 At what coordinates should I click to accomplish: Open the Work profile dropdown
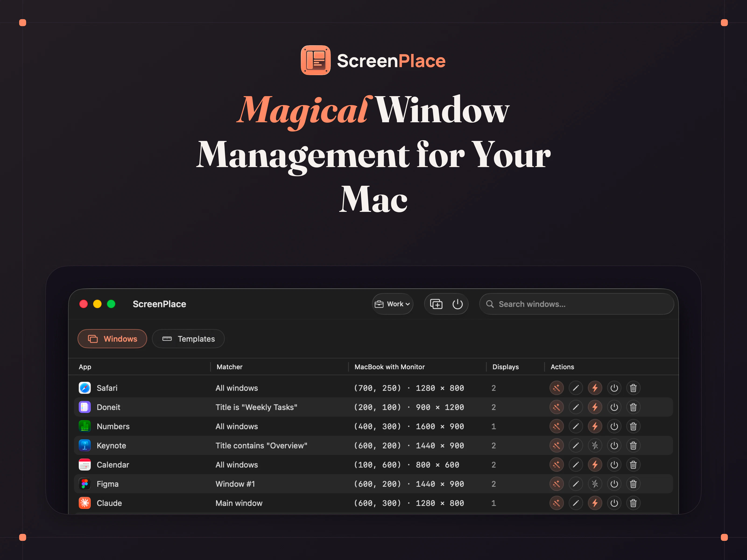[392, 304]
